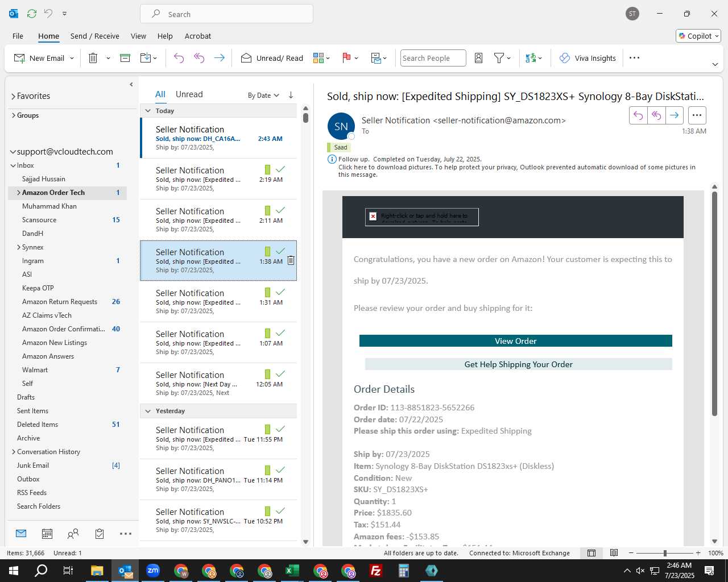Screen dimensions: 728x582
Task: Collapse the Yesterday message group
Action: (148, 411)
